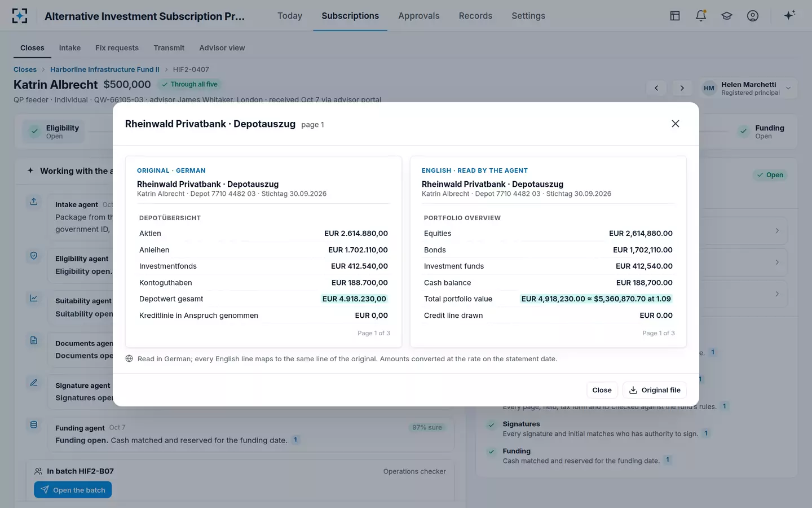812x508 pixels.
Task: Click the Through all five status badge
Action: pos(189,84)
